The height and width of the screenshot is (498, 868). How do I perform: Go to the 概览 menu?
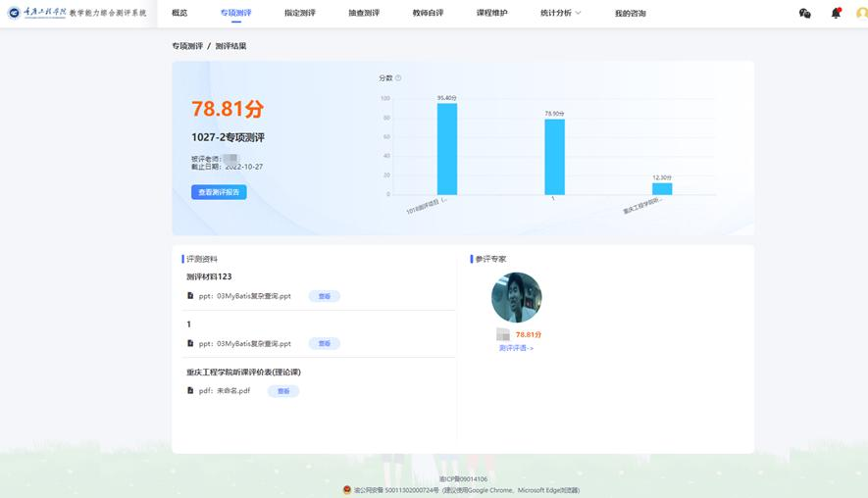coord(179,13)
